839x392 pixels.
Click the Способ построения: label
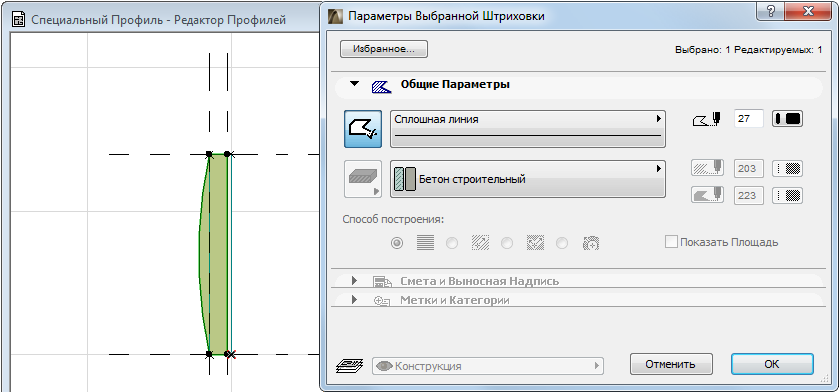(394, 219)
